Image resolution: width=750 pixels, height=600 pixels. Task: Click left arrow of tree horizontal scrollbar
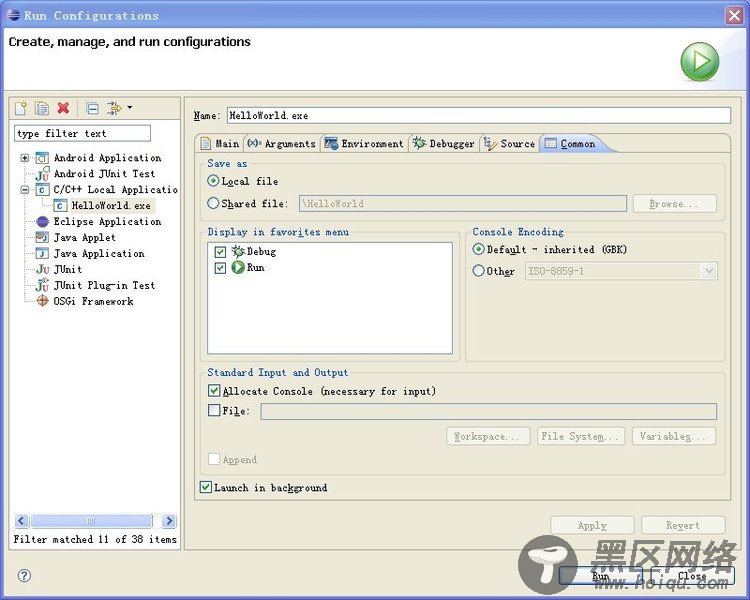[x=22, y=521]
